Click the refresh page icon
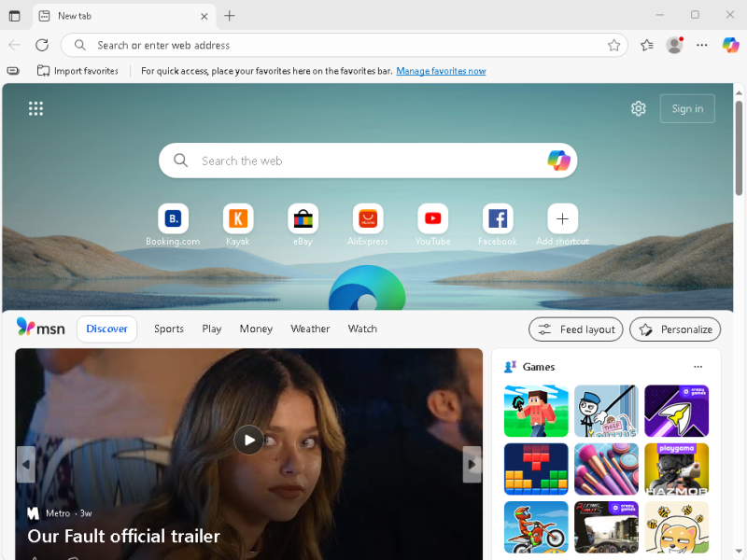This screenshot has height=560, width=747. click(x=42, y=45)
